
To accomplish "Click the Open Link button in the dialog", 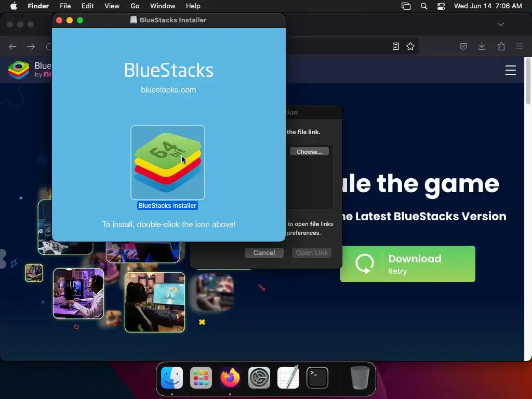I will [312, 253].
